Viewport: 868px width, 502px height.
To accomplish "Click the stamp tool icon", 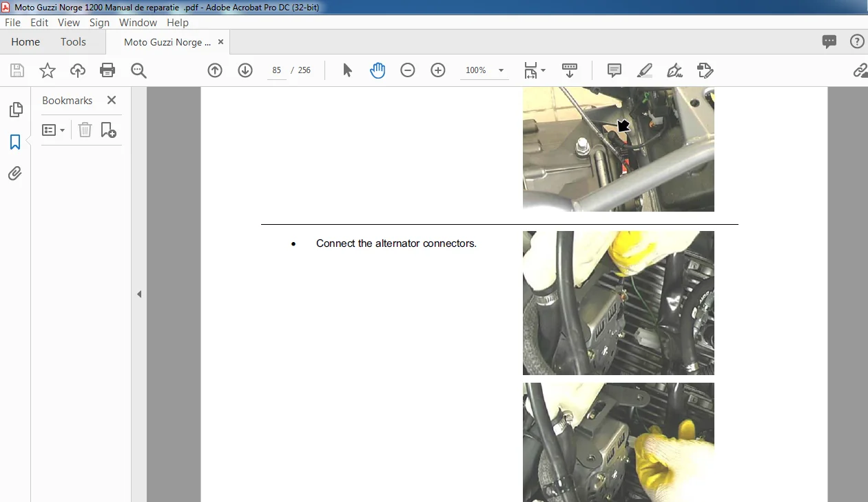I will point(705,70).
